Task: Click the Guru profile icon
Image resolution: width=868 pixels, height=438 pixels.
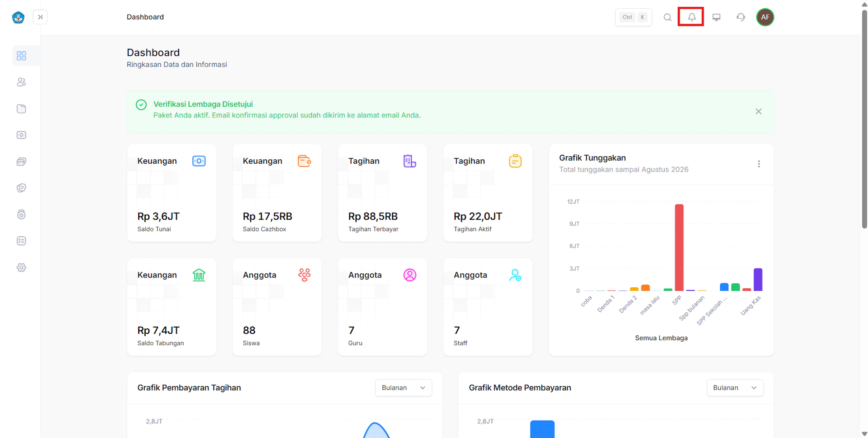Action: pyautogui.click(x=410, y=275)
